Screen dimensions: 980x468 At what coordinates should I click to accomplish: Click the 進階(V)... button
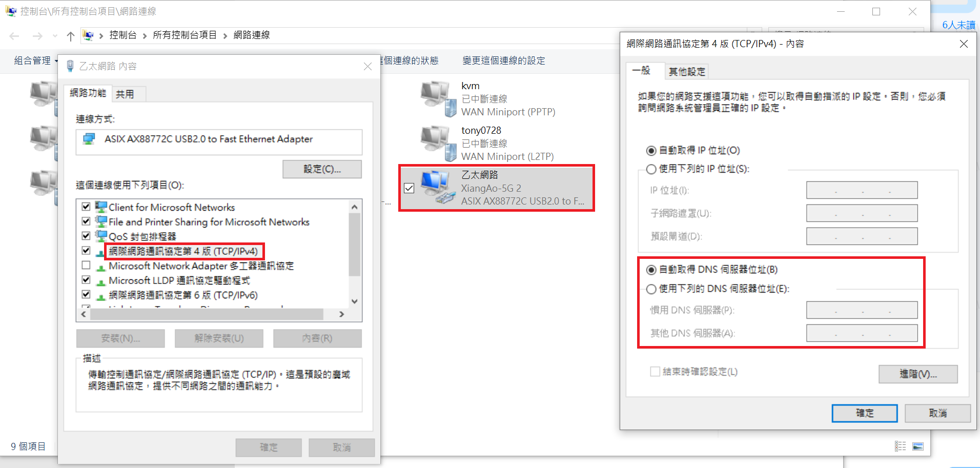pos(918,374)
